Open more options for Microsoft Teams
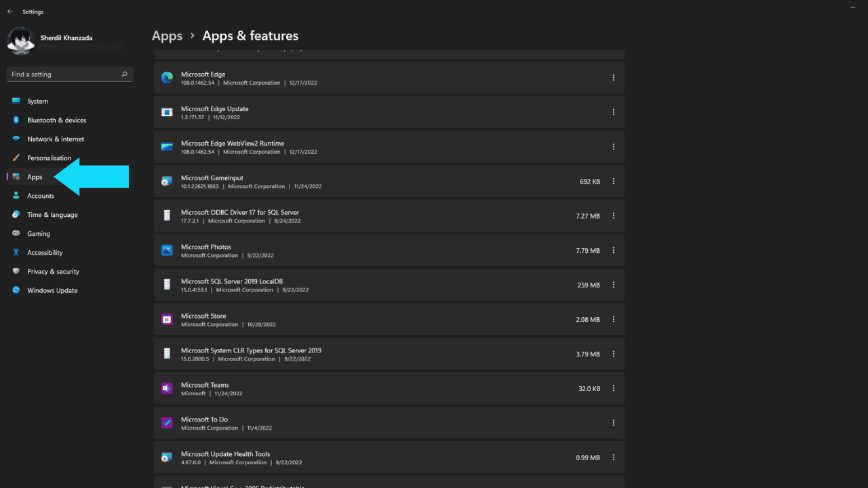The height and width of the screenshot is (488, 868). 613,389
